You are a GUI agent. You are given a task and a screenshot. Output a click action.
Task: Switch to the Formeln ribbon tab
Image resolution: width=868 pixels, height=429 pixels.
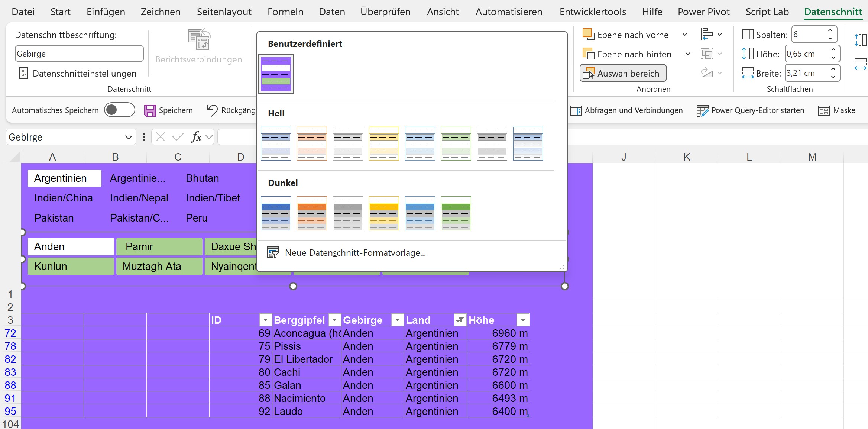tap(285, 12)
